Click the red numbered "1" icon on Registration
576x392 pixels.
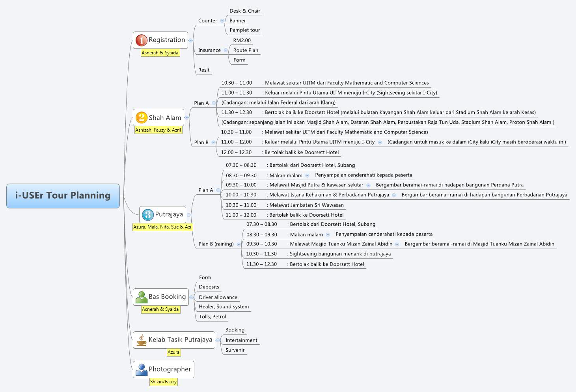click(x=142, y=40)
